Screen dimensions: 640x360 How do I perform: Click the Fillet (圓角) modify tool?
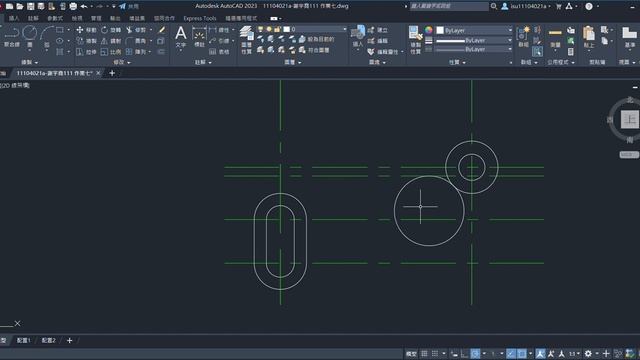click(x=136, y=41)
